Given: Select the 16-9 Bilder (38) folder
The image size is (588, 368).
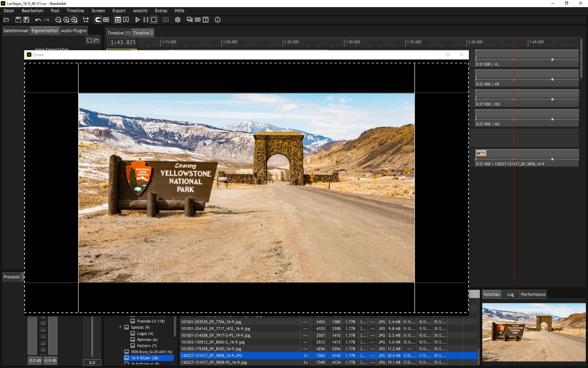Looking at the screenshot, I should [x=148, y=358].
